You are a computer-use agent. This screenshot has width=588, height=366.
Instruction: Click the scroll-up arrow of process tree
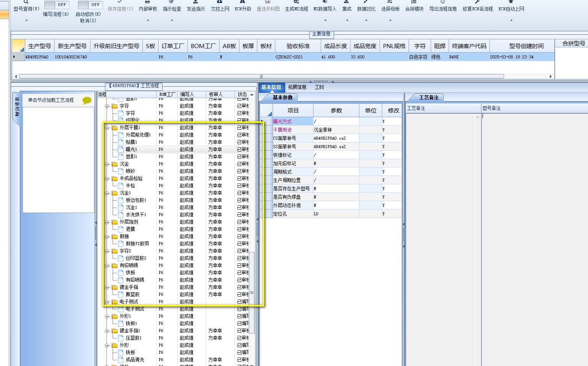(x=252, y=94)
